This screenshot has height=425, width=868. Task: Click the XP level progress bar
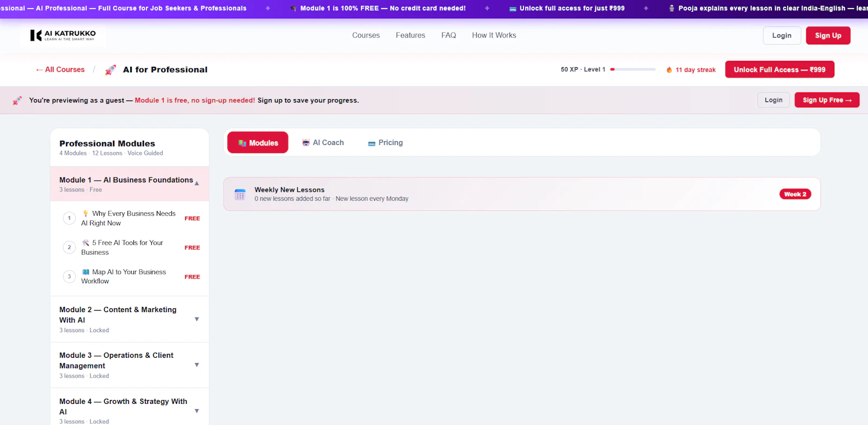(x=633, y=69)
